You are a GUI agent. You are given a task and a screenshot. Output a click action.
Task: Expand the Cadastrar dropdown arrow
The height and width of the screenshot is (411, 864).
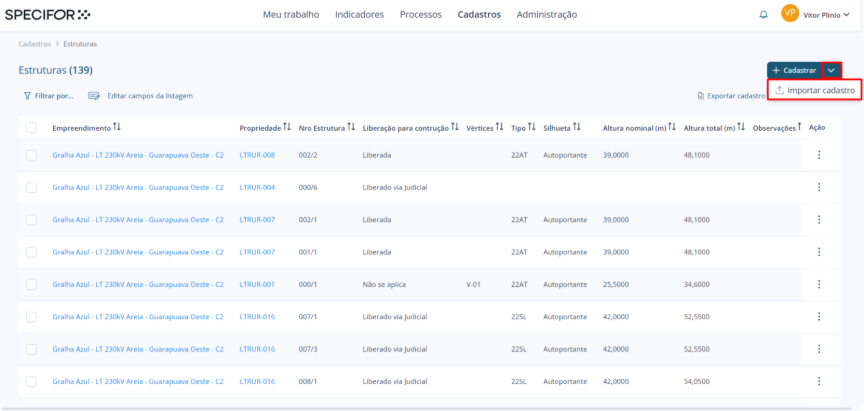click(x=832, y=71)
